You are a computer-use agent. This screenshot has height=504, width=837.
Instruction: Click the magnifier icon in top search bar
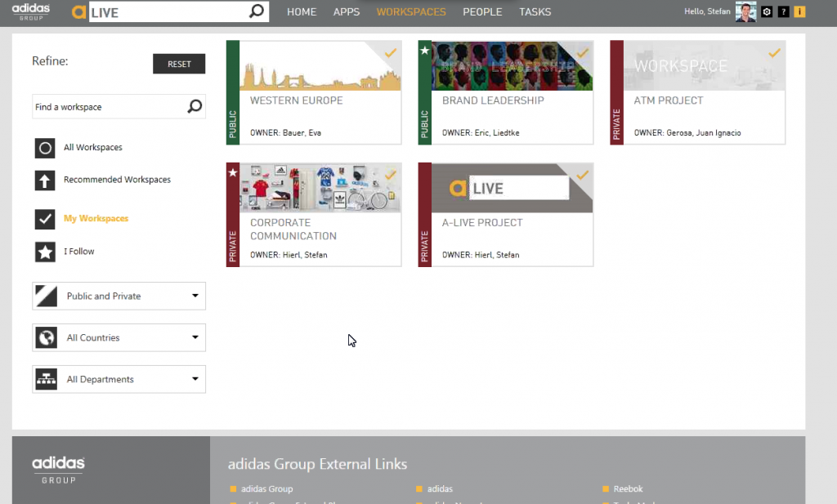pyautogui.click(x=257, y=11)
